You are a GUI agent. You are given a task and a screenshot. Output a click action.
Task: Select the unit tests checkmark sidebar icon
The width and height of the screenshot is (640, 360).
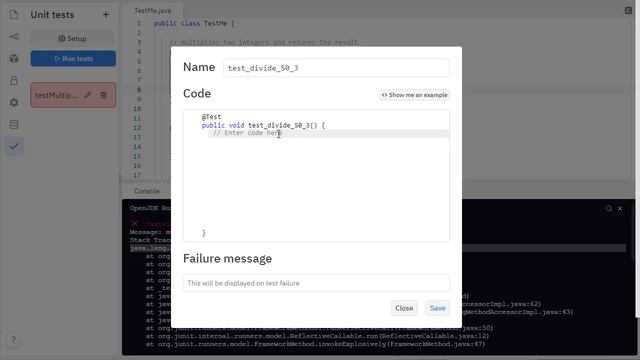pos(14,146)
